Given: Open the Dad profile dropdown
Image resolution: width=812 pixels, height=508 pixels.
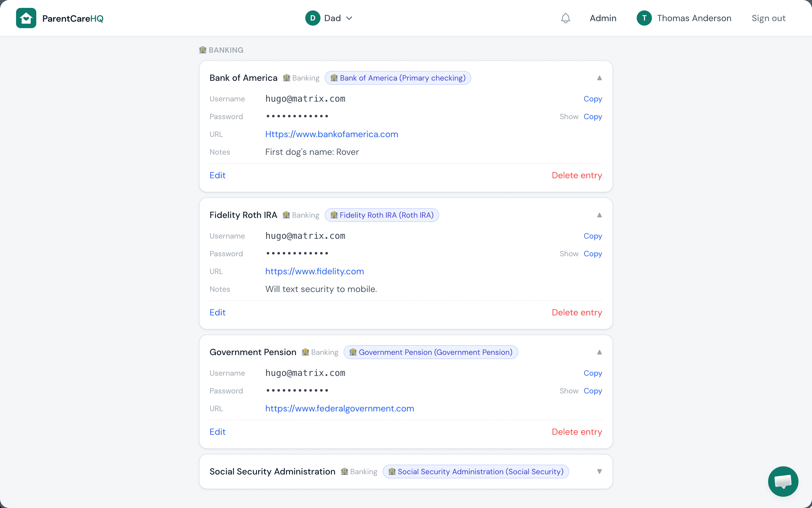Looking at the screenshot, I should point(349,18).
